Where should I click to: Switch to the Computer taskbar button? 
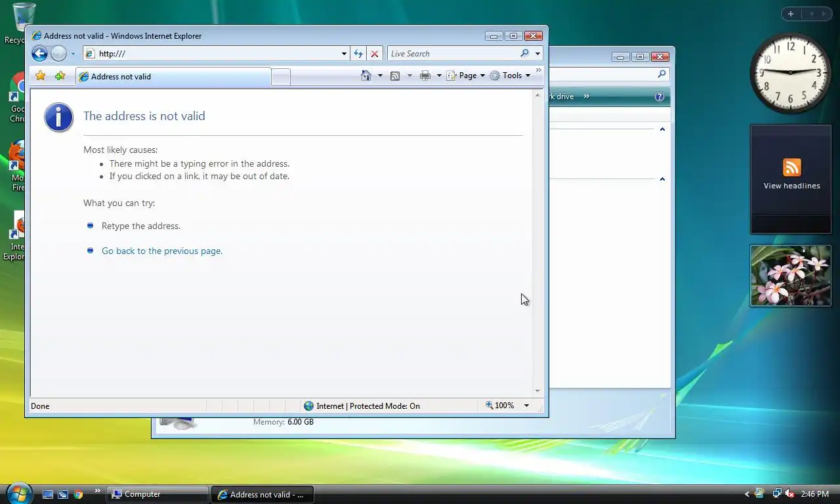pos(158,494)
